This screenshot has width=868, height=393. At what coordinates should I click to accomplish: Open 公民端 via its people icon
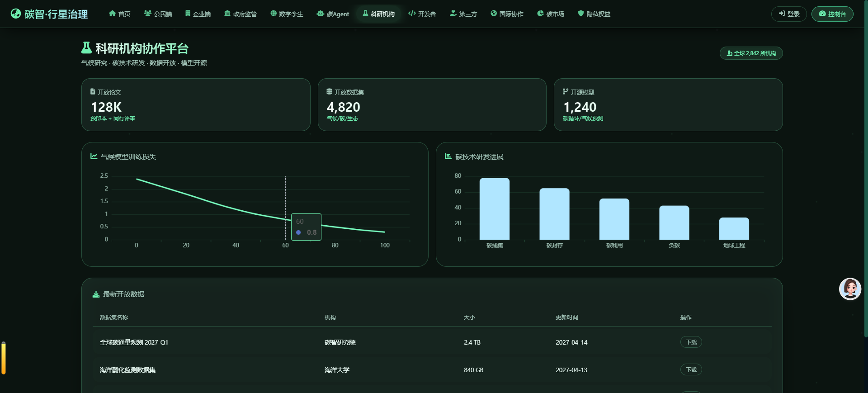pyautogui.click(x=148, y=14)
